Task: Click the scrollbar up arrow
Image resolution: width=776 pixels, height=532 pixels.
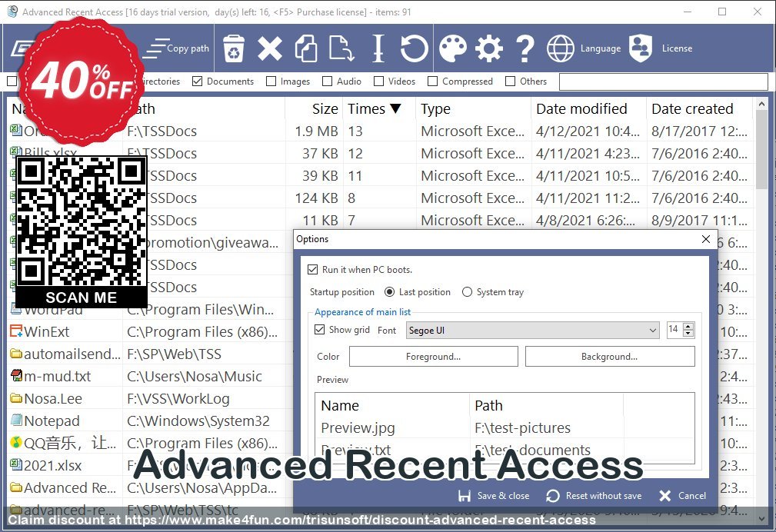Action: 761,104
